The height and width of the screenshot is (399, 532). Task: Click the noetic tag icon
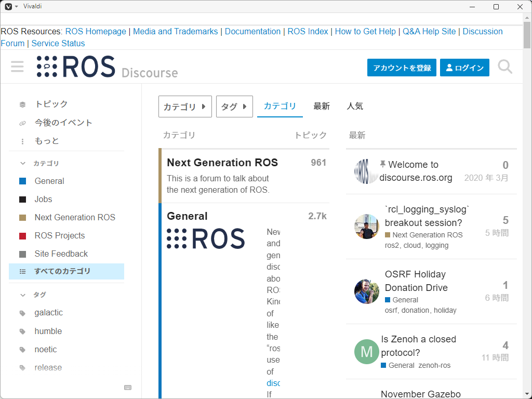(x=22, y=350)
